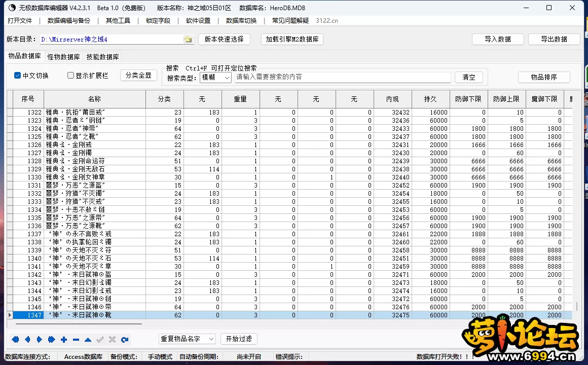Go to previous record arrow
This screenshot has height=365, width=588.
click(x=27, y=340)
